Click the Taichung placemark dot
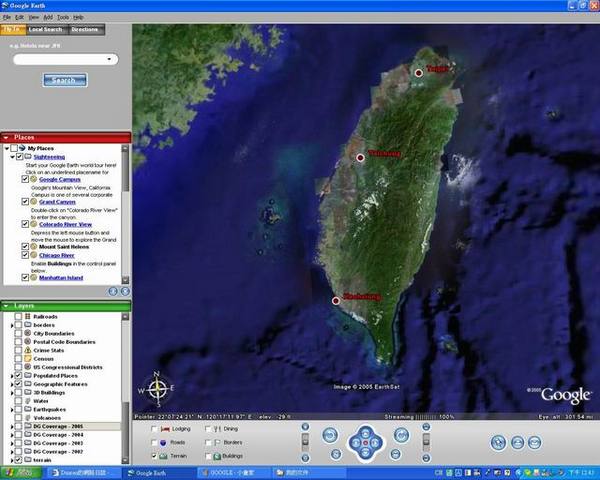 tap(360, 158)
